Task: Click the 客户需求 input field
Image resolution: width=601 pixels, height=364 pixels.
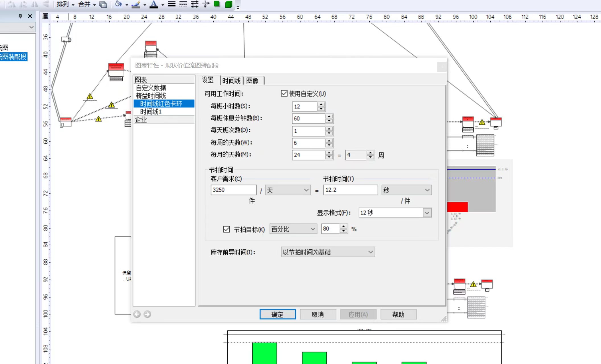Action: (x=234, y=190)
